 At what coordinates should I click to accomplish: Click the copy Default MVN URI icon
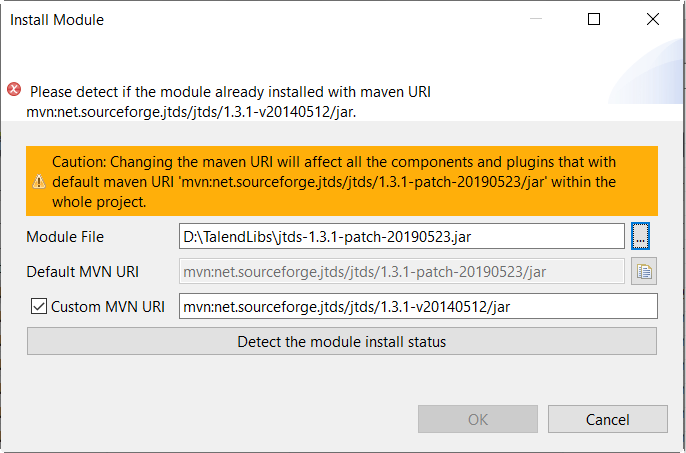[x=641, y=270]
